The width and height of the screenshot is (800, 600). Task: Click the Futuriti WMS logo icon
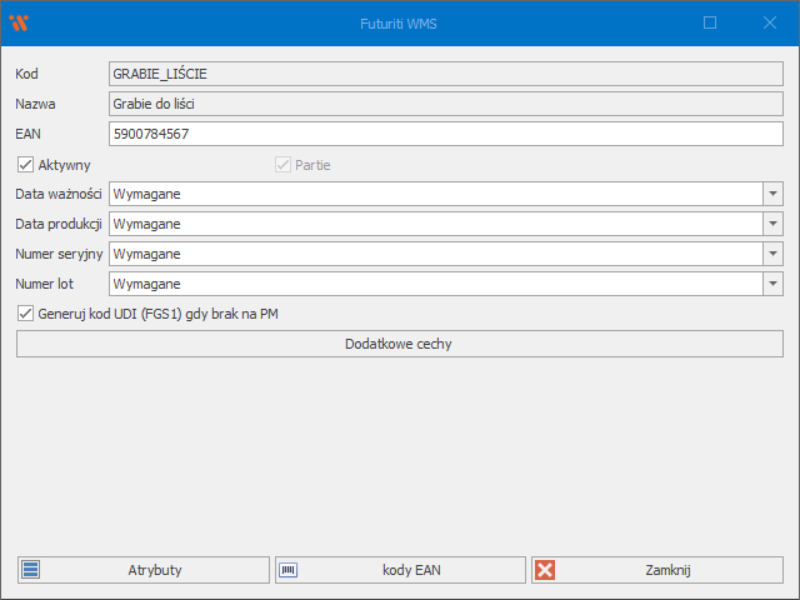point(19,23)
